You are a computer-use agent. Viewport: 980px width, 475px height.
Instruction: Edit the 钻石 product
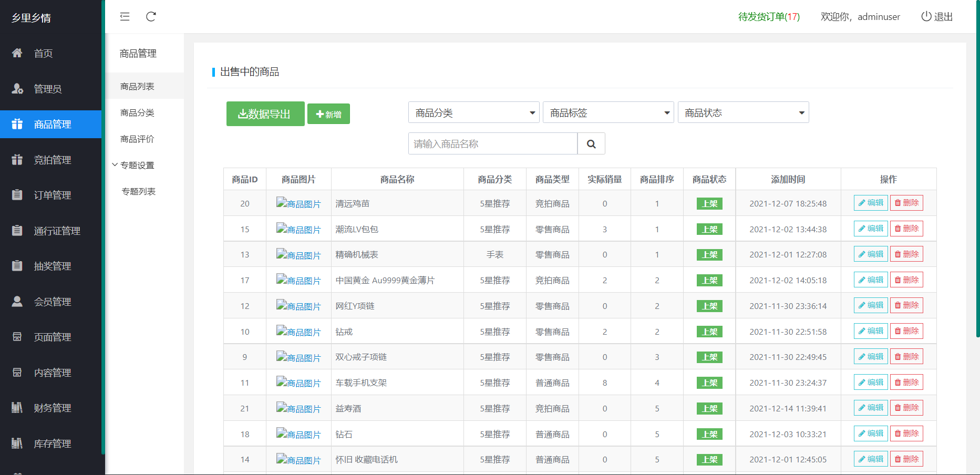[x=871, y=433]
